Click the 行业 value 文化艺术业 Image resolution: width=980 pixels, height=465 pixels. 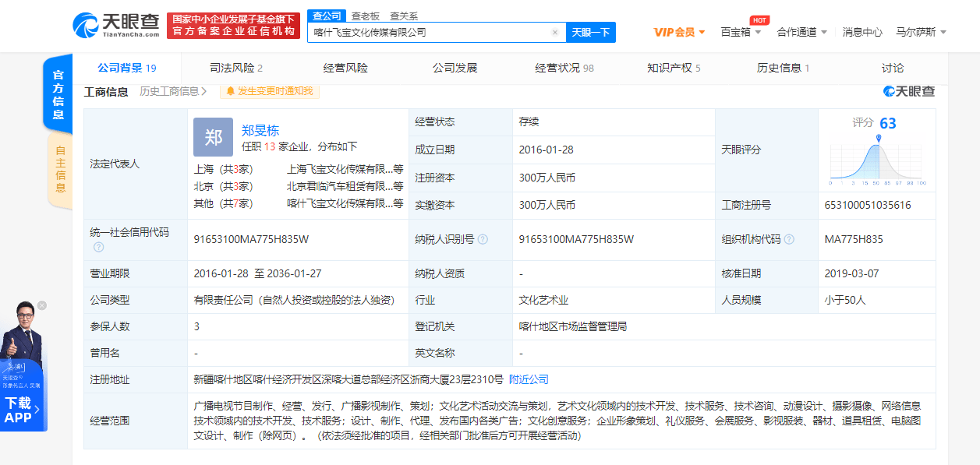click(x=543, y=300)
